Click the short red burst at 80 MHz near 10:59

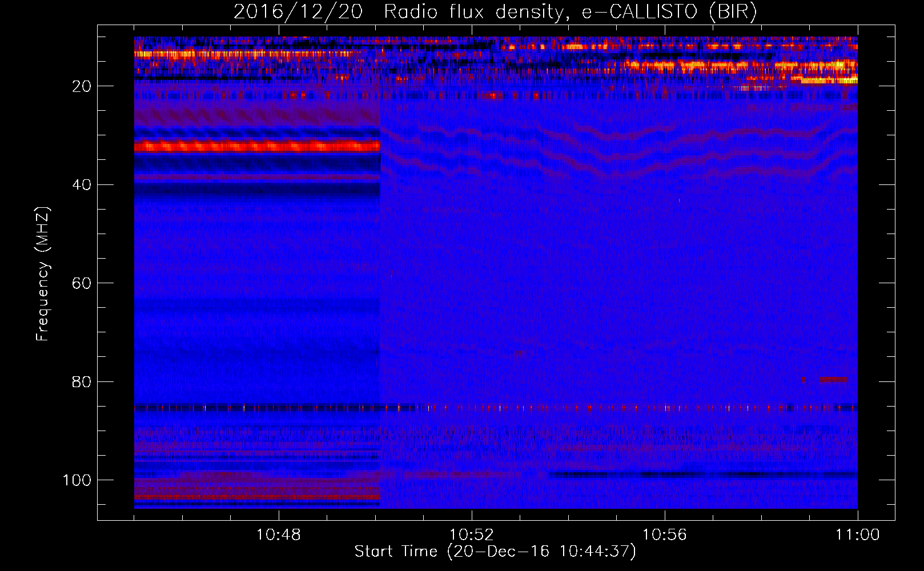click(x=833, y=379)
